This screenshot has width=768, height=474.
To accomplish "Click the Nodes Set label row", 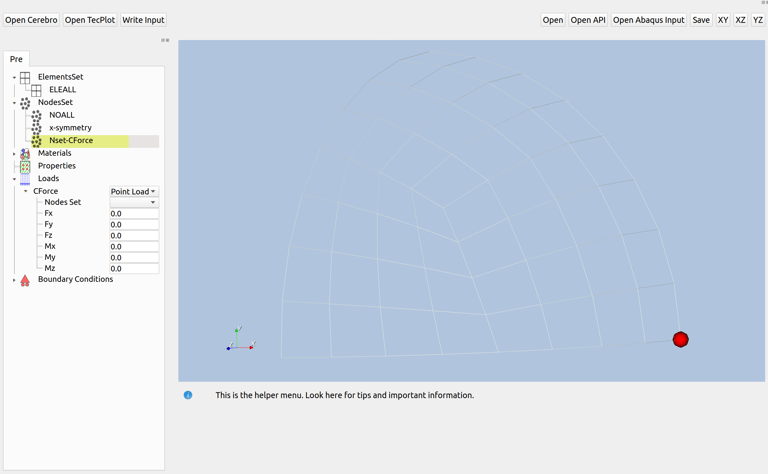I will click(x=63, y=202).
